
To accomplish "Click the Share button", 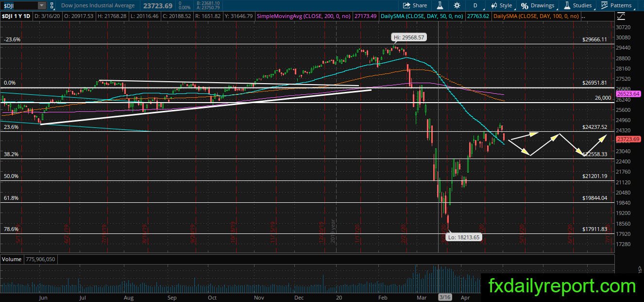I will click(415, 5).
